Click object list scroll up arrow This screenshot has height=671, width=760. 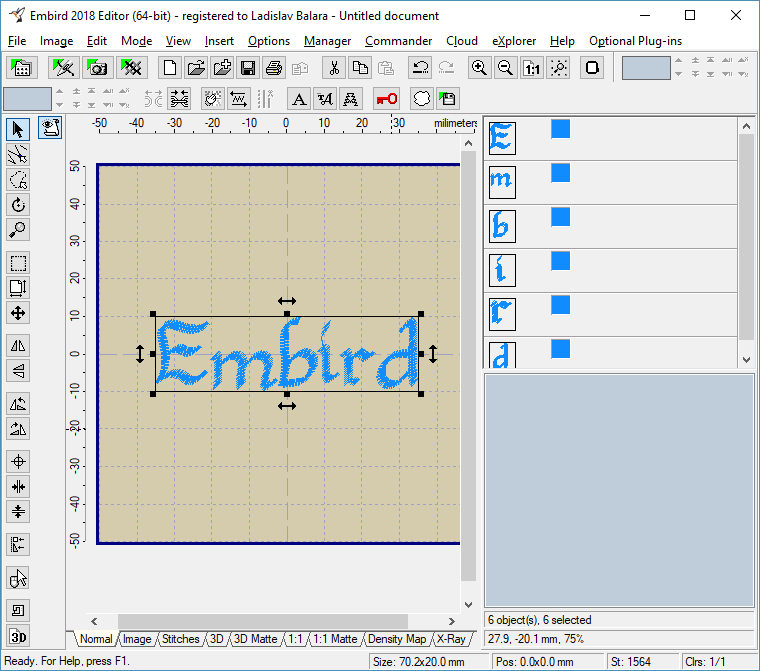point(746,126)
